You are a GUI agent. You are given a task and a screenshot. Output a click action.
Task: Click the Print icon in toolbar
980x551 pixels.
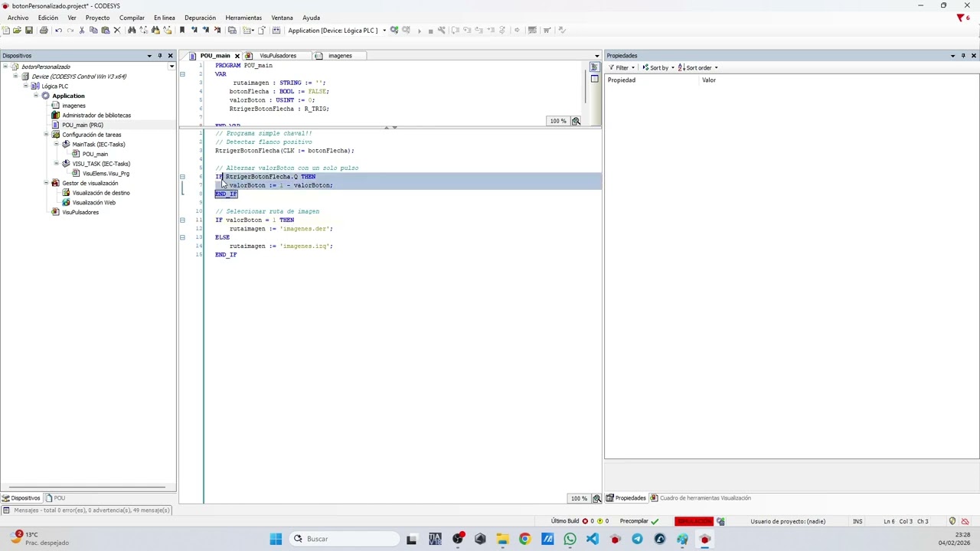click(x=44, y=30)
